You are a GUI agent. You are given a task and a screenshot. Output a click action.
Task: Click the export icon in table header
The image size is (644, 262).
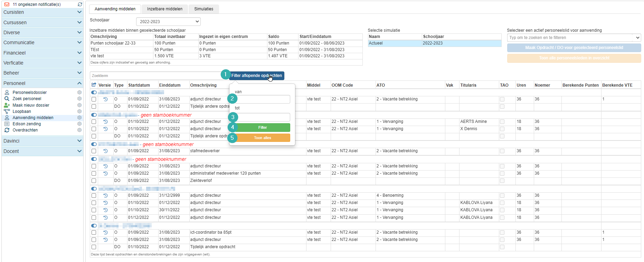[94, 85]
